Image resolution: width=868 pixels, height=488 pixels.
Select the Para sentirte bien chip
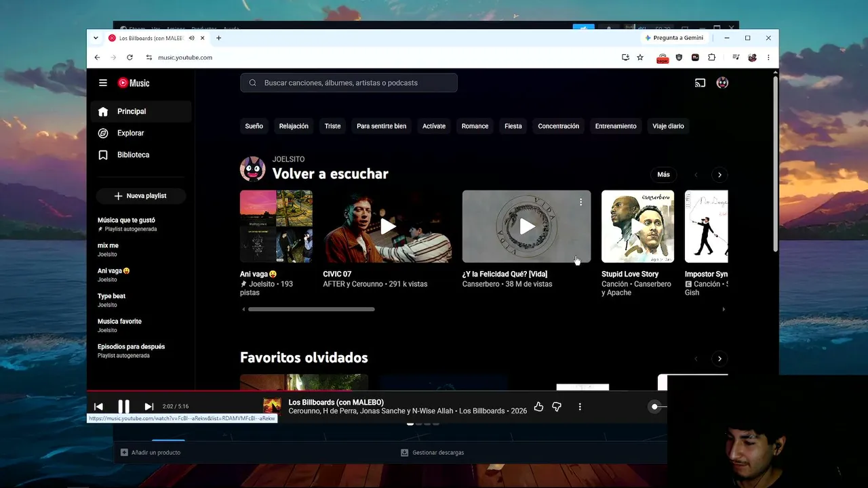click(x=382, y=126)
